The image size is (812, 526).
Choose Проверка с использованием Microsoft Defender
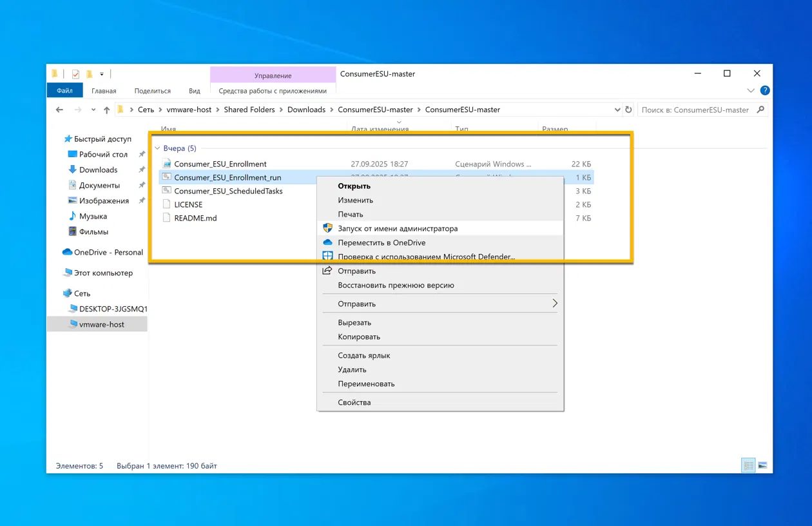[x=440, y=257]
